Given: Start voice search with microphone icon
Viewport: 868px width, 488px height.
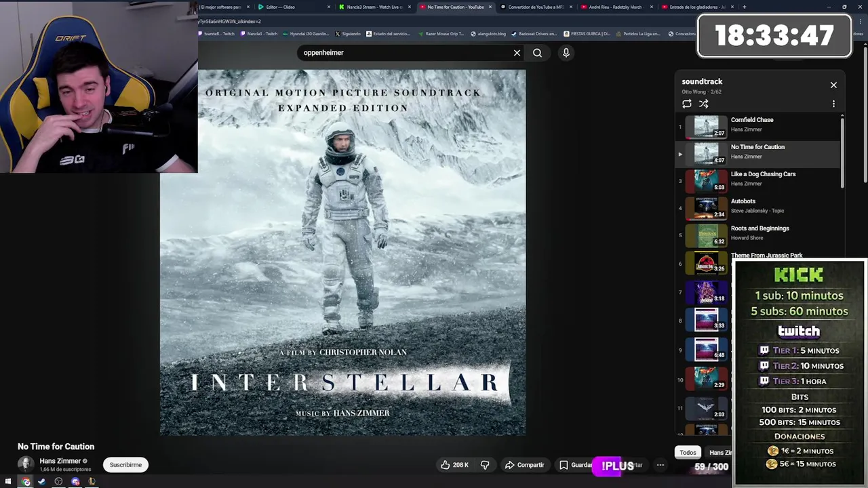Looking at the screenshot, I should [566, 53].
